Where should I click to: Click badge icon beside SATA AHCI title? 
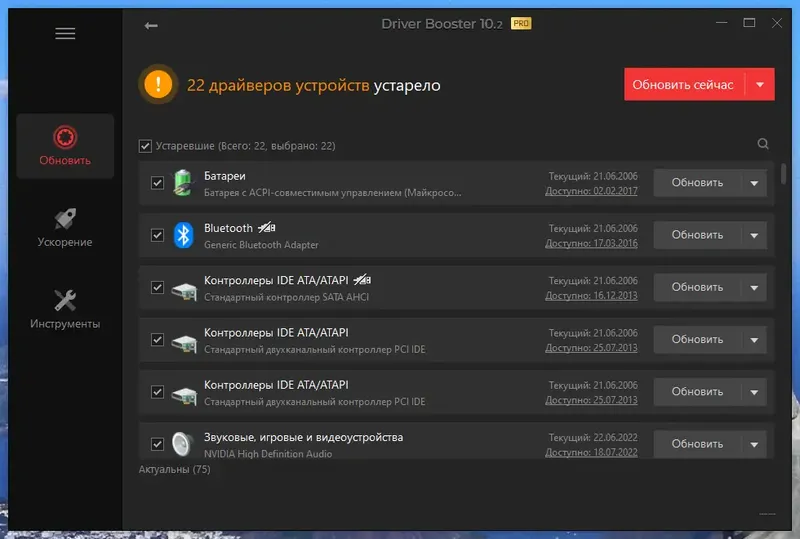362,280
